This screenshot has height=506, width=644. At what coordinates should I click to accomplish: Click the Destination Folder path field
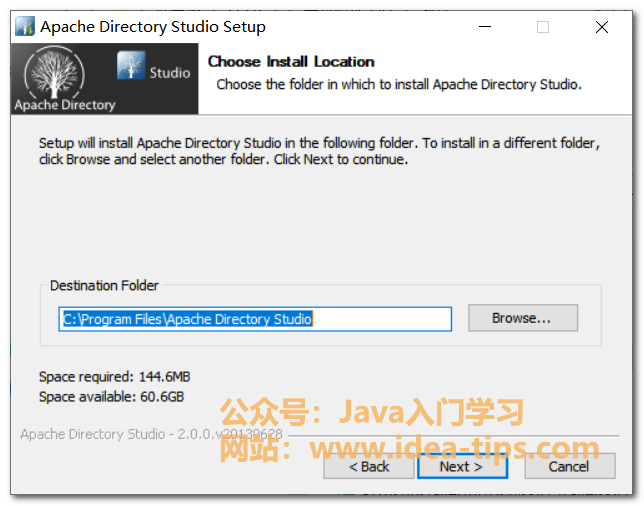(x=255, y=319)
